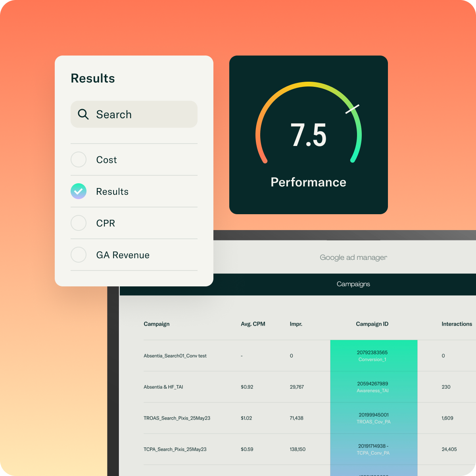Click the 7.5 performance score
The width and height of the screenshot is (476, 476).
[x=308, y=136]
